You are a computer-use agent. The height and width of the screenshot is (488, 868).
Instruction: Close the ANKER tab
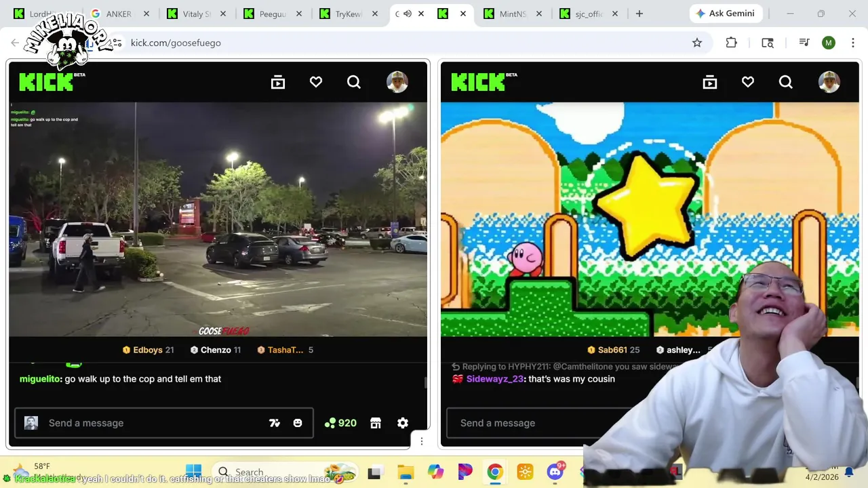[146, 14]
